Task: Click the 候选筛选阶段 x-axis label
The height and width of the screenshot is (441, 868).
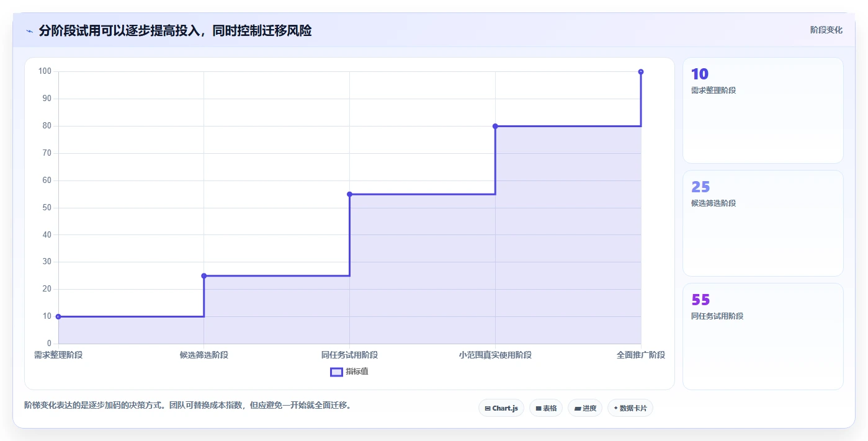Action: pos(204,355)
